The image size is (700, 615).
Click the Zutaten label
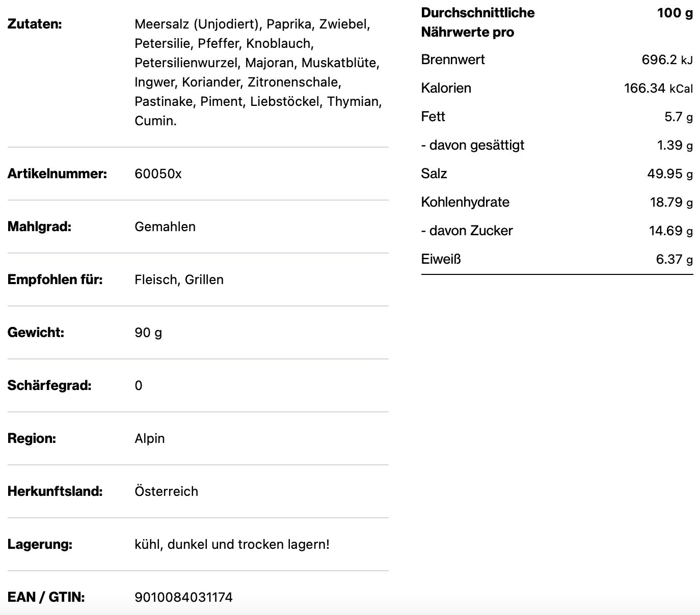pos(35,24)
